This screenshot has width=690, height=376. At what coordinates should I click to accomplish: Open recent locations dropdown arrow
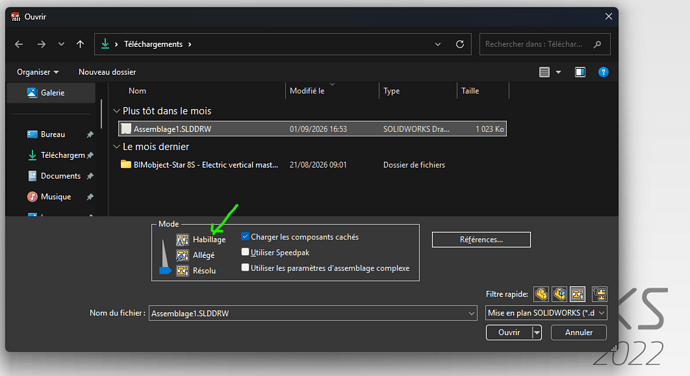61,44
